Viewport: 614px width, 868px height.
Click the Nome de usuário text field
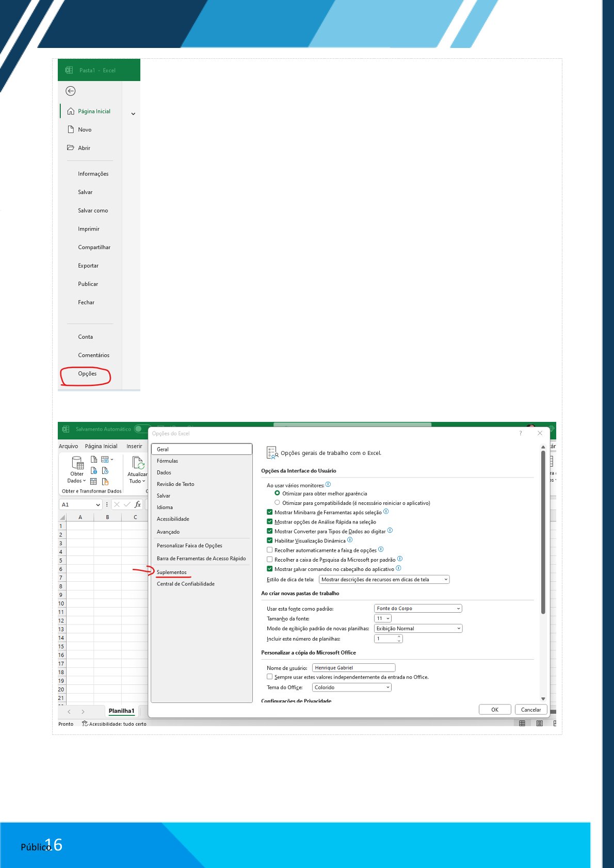coord(353,668)
